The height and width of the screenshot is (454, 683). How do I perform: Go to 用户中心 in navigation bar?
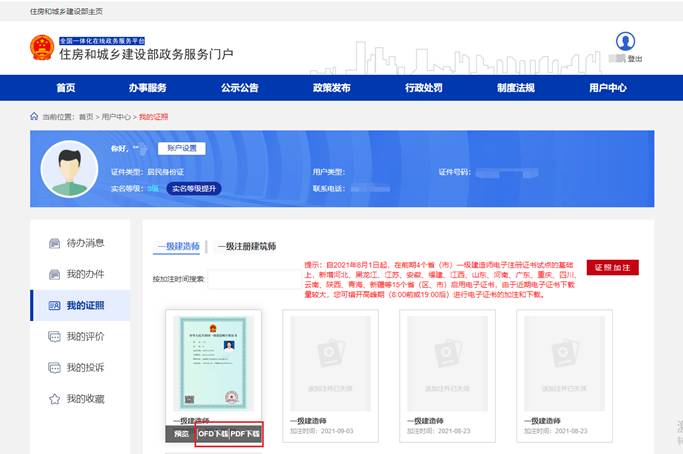pos(607,88)
